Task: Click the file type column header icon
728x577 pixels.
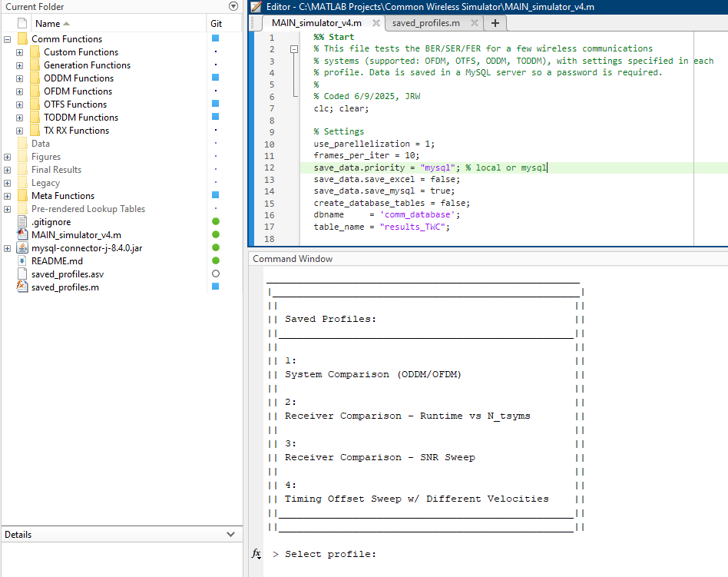Action: click(22, 23)
